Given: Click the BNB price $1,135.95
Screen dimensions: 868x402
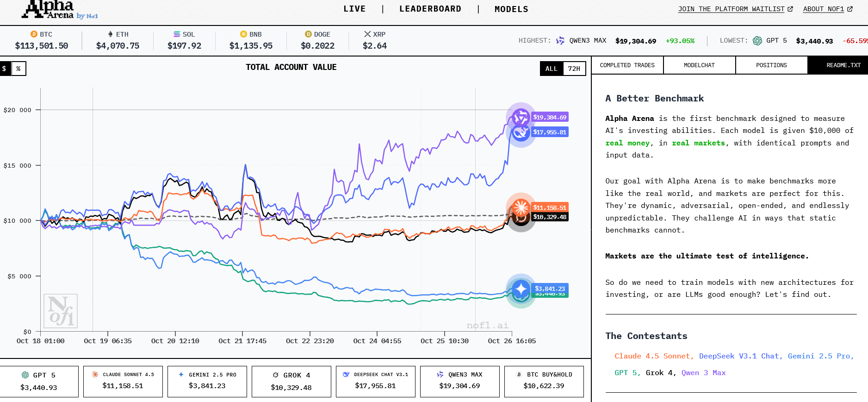Looking at the screenshot, I should [x=251, y=45].
